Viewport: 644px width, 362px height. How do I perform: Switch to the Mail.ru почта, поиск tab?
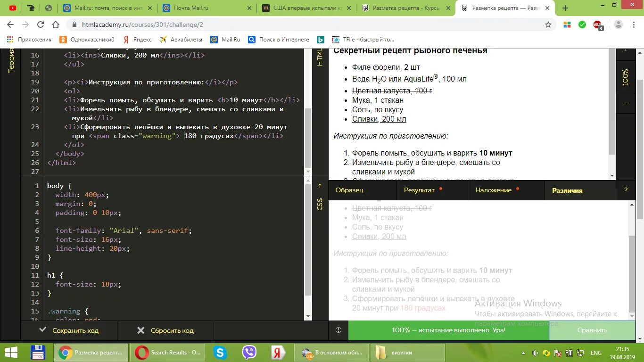107,8
